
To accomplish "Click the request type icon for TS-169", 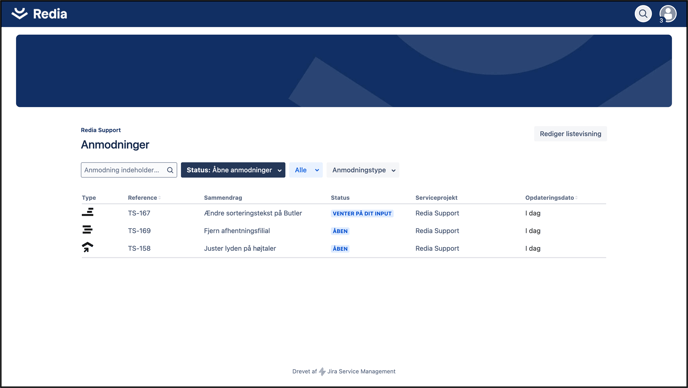I will tap(87, 230).
